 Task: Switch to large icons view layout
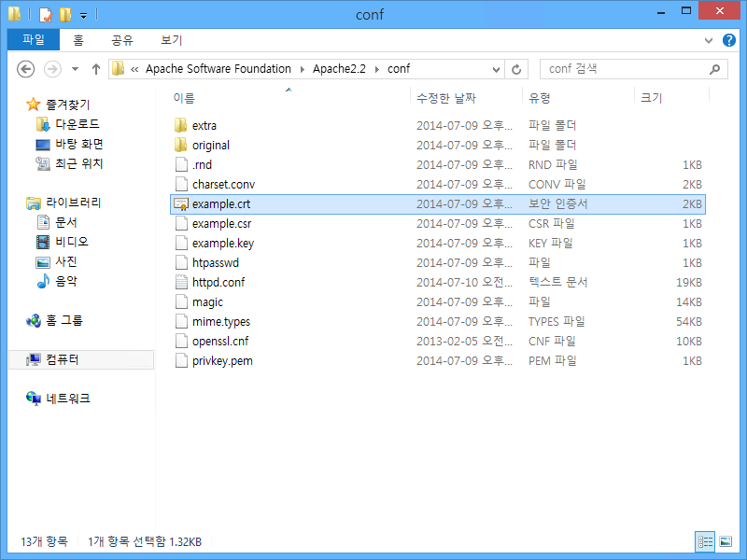point(726,541)
